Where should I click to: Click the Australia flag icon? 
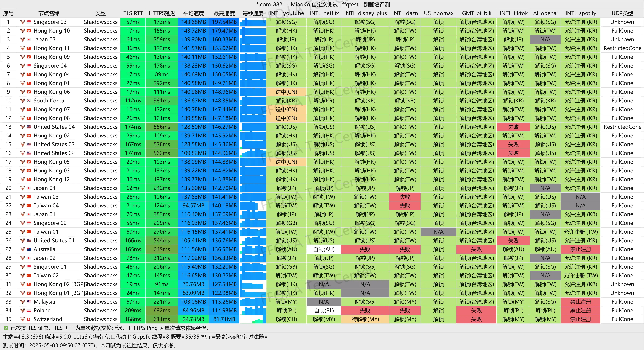click(29, 249)
